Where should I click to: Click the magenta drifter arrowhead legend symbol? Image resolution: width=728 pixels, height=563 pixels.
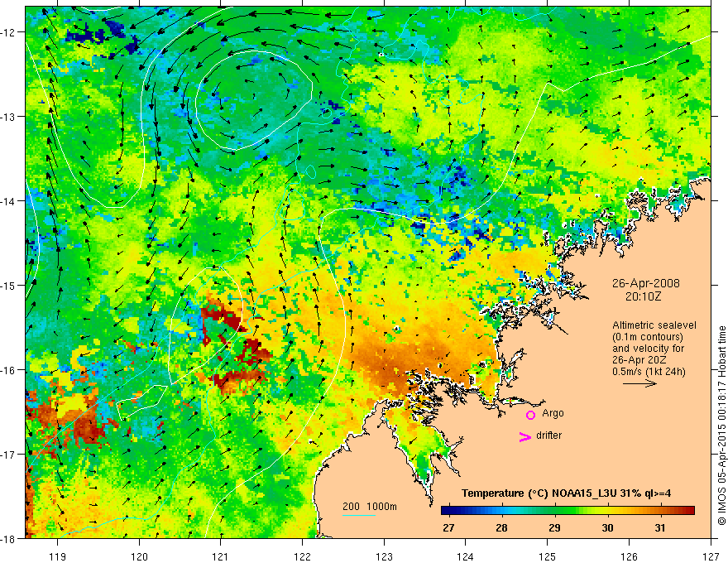click(525, 437)
